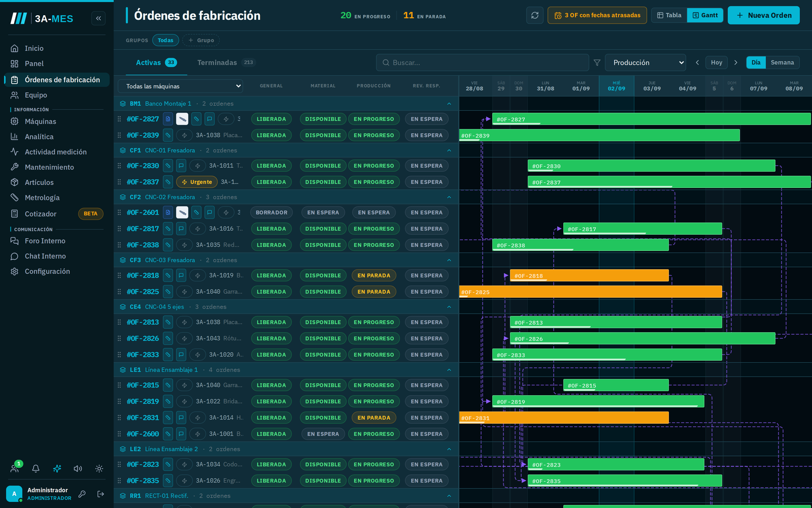Open the part image thumbnail of #OF-2827
Image resolution: width=812 pixels, height=508 pixels.
click(x=182, y=119)
